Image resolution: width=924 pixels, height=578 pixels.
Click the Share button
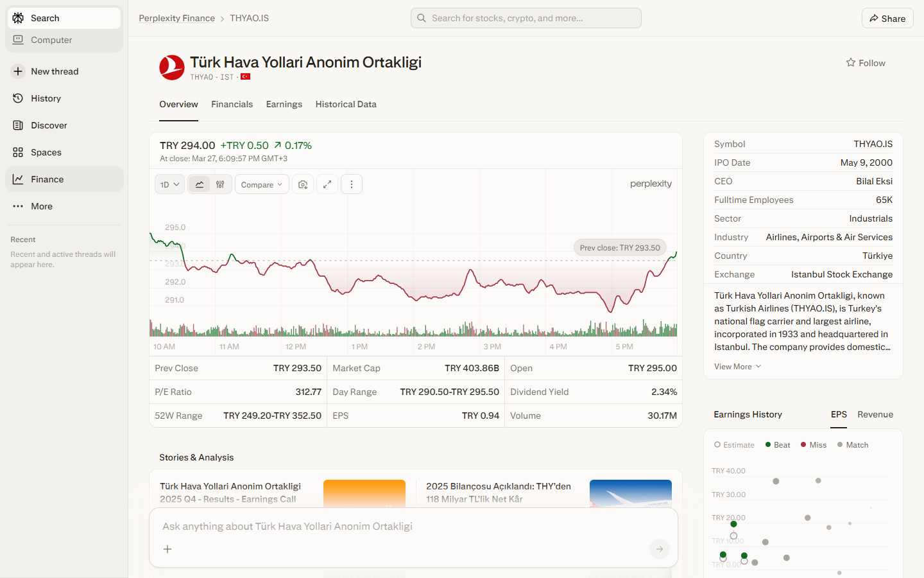point(887,18)
